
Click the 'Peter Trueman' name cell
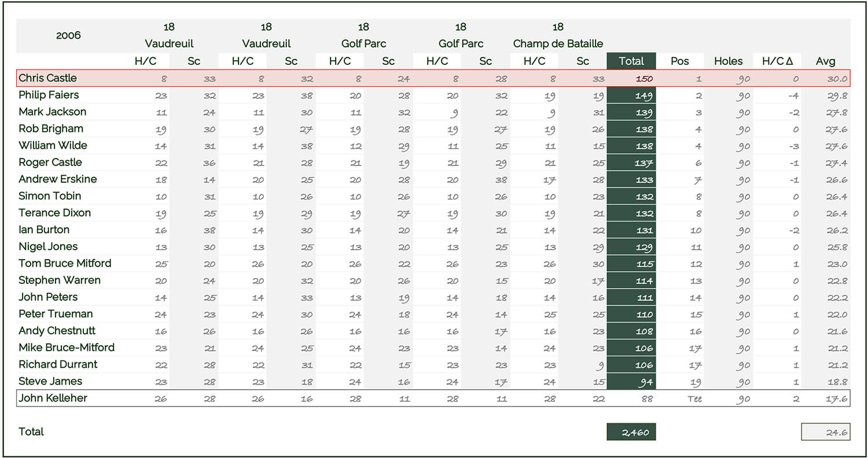tap(56, 313)
